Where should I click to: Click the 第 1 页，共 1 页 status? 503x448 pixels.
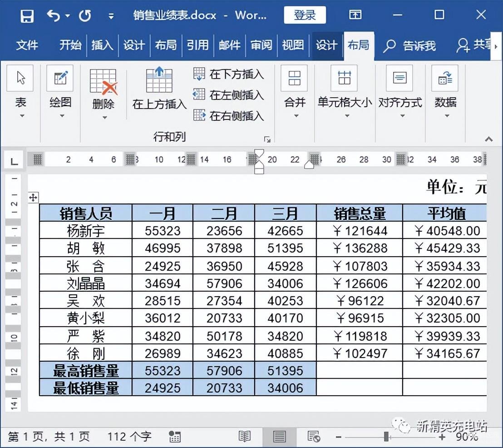point(49,437)
